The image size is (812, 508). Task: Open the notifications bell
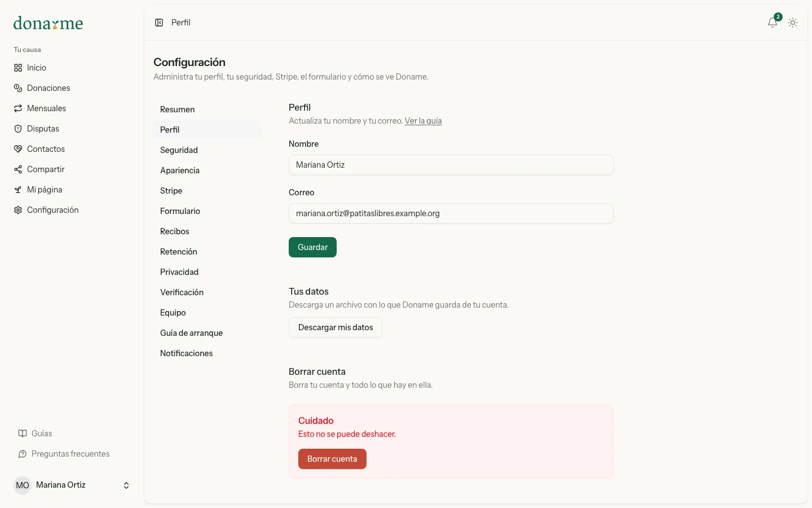coord(773,23)
